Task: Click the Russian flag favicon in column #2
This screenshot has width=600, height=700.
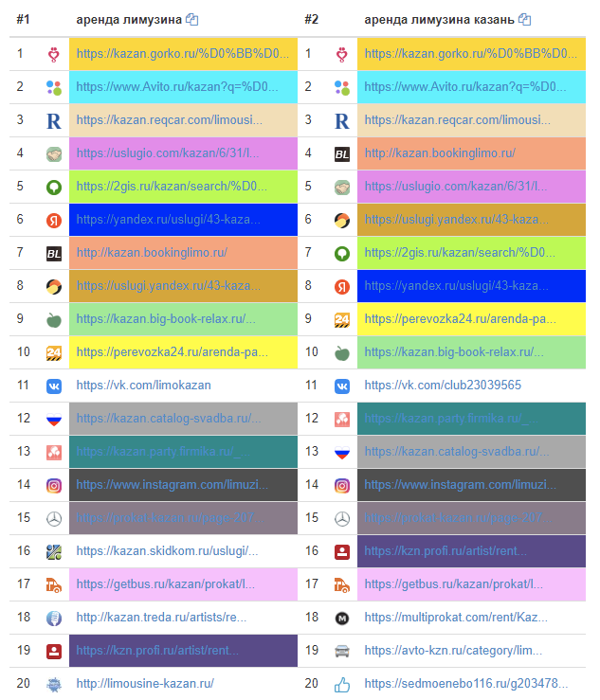Action: tap(342, 452)
